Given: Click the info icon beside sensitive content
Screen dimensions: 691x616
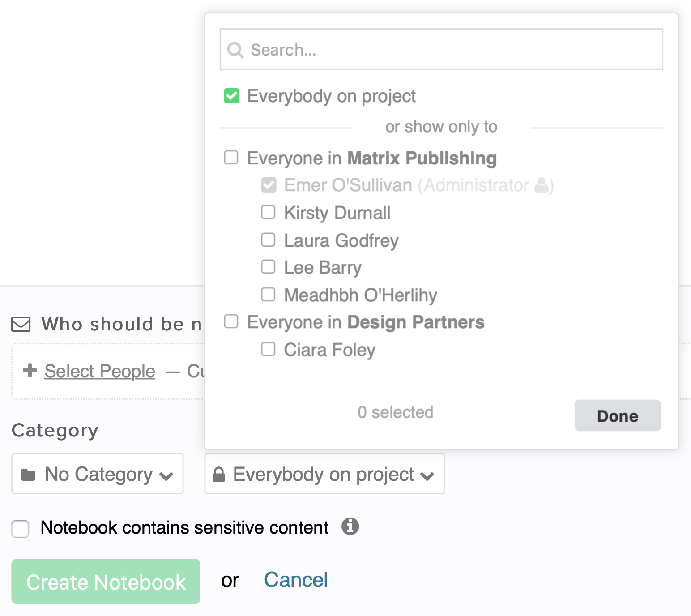Looking at the screenshot, I should (350, 526).
